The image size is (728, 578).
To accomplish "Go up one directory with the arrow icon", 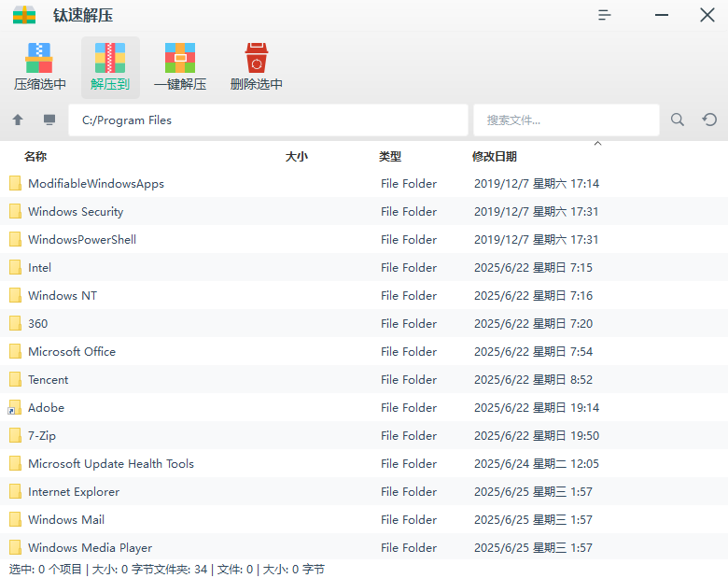I will (18, 120).
